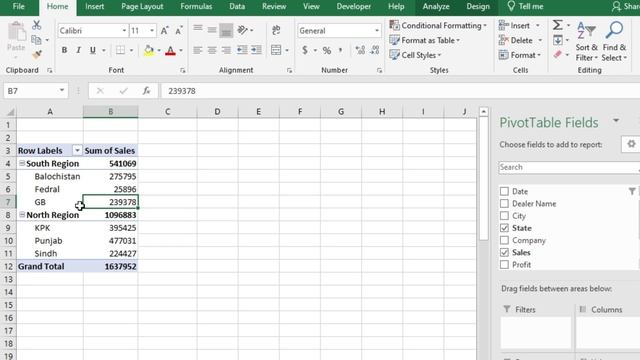Image resolution: width=640 pixels, height=360 pixels.
Task: Collapse the North Region group
Action: pyautogui.click(x=22, y=215)
